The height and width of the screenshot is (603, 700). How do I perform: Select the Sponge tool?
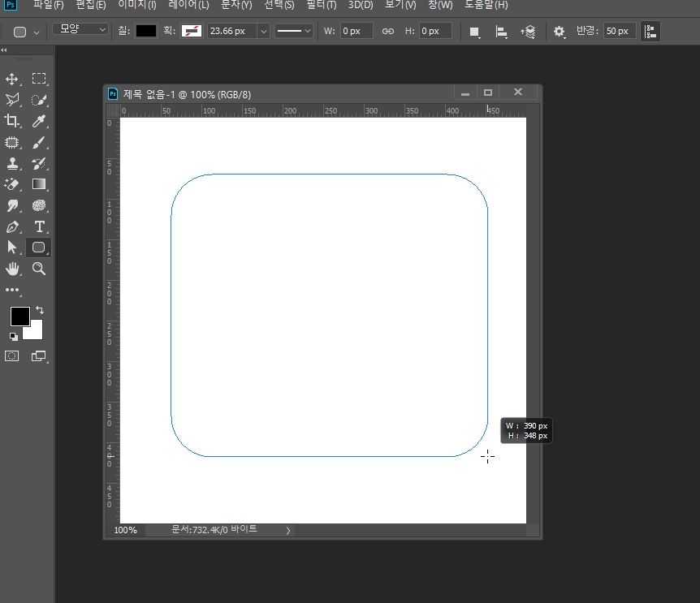tap(39, 205)
